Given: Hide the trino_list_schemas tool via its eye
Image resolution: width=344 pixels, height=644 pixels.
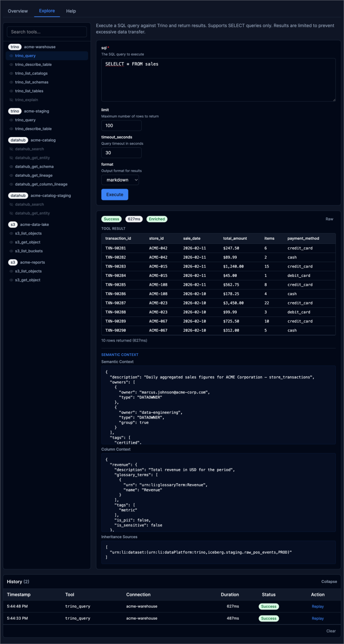Looking at the screenshot, I should [x=11, y=82].
